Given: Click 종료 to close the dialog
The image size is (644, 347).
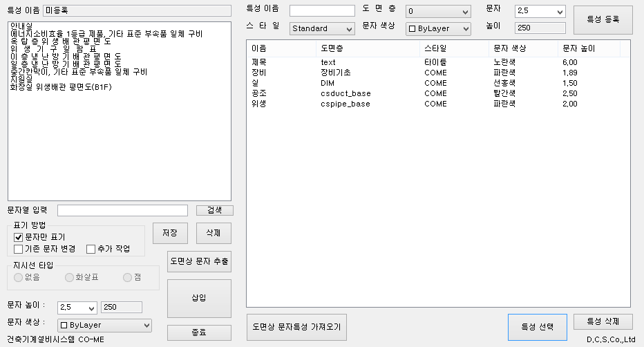Looking at the screenshot, I should pos(199,332).
